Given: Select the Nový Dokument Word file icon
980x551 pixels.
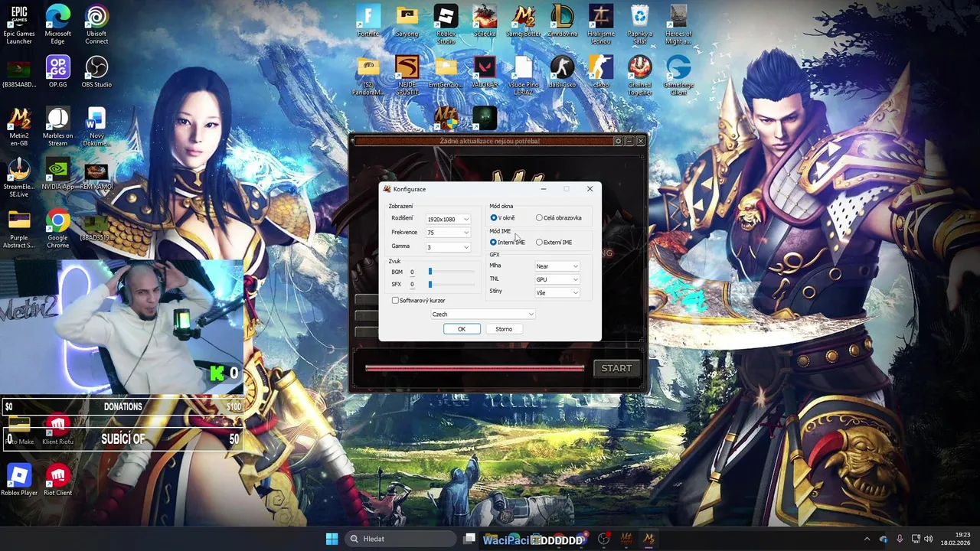Looking at the screenshot, I should [x=96, y=127].
